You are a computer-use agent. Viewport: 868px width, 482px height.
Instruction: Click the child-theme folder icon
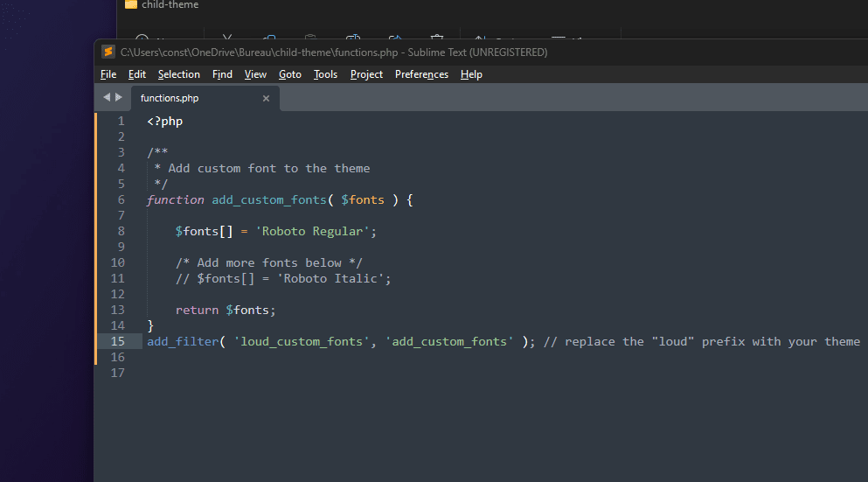click(x=130, y=4)
